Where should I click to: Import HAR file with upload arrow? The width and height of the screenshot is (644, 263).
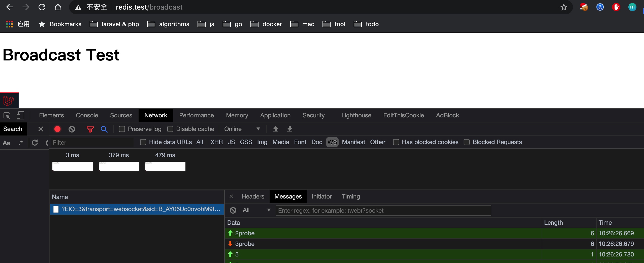click(276, 129)
